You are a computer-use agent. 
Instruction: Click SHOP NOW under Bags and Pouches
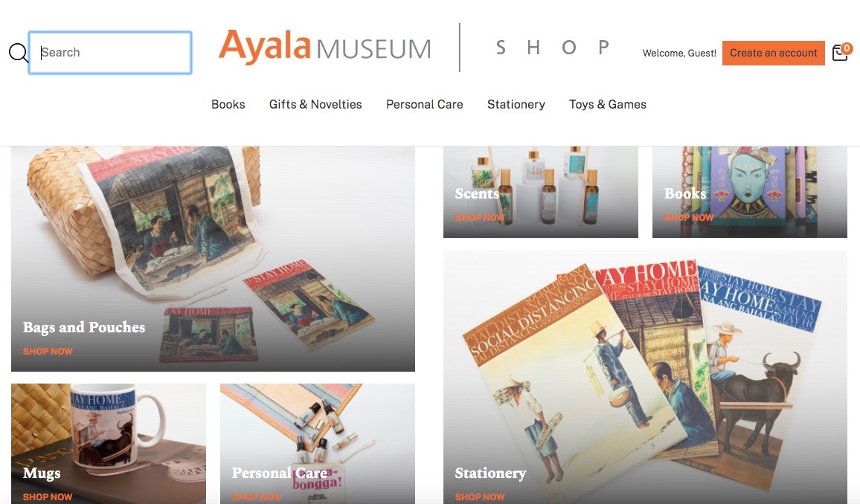coord(48,351)
